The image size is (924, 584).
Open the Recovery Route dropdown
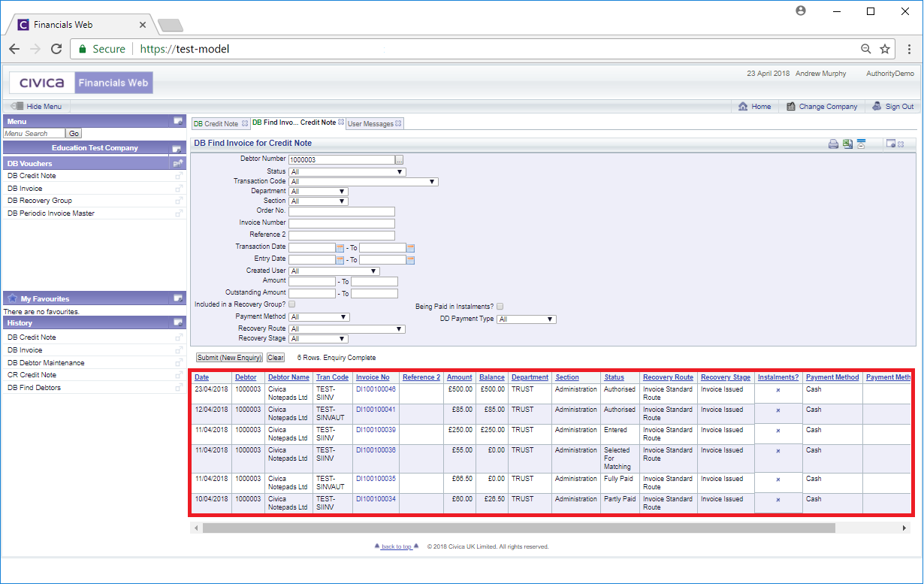pyautogui.click(x=347, y=329)
